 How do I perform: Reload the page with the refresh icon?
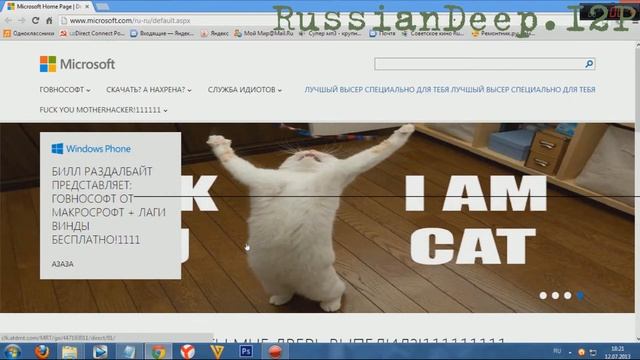(x=36, y=20)
